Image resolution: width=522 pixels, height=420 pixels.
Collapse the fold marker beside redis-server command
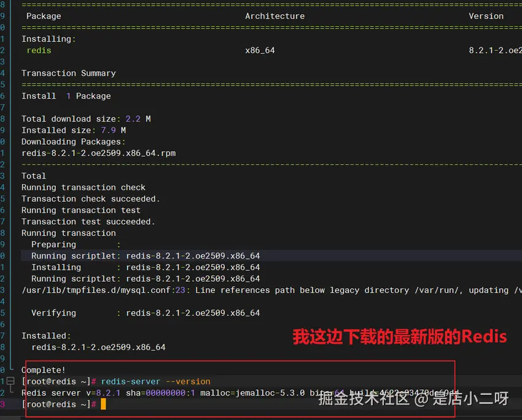coord(10,381)
